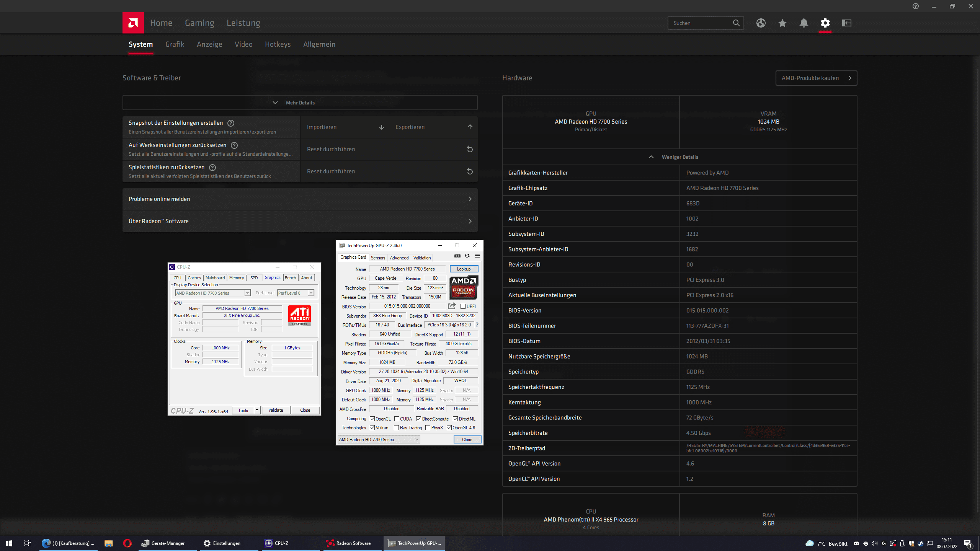
Task: Click the GPU-Z refresh icon
Action: [467, 256]
